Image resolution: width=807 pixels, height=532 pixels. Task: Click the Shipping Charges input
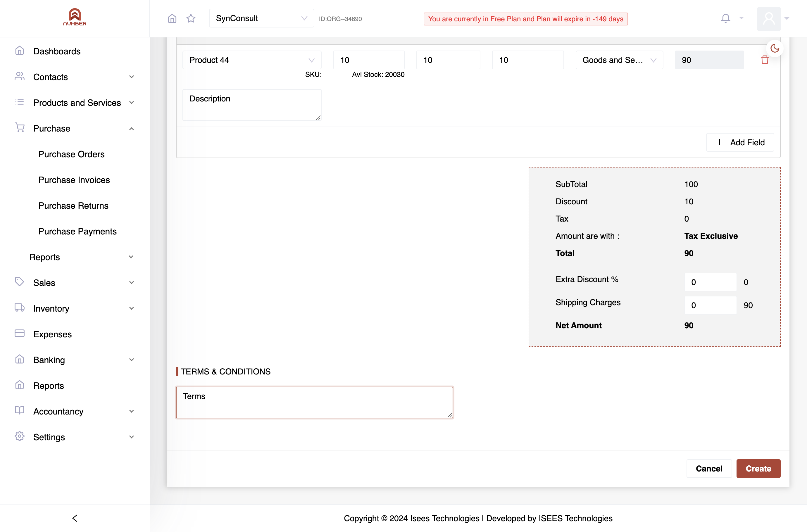pos(711,305)
